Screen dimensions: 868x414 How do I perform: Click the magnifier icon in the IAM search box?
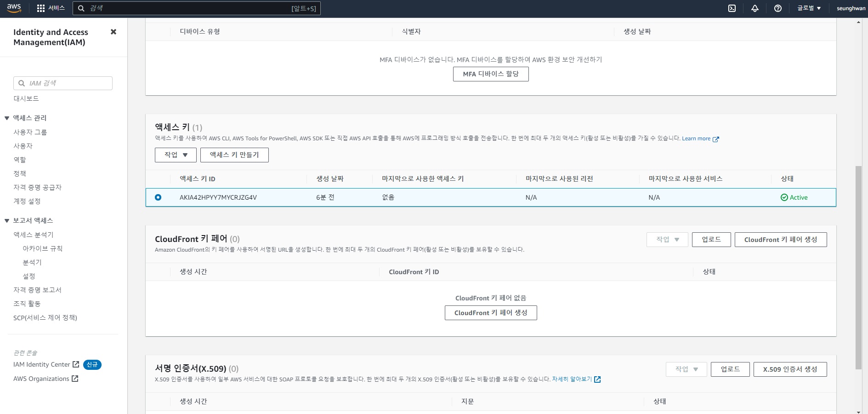22,83
